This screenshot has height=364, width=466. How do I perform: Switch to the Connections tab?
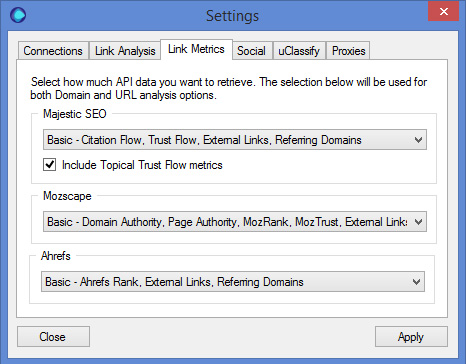53,51
